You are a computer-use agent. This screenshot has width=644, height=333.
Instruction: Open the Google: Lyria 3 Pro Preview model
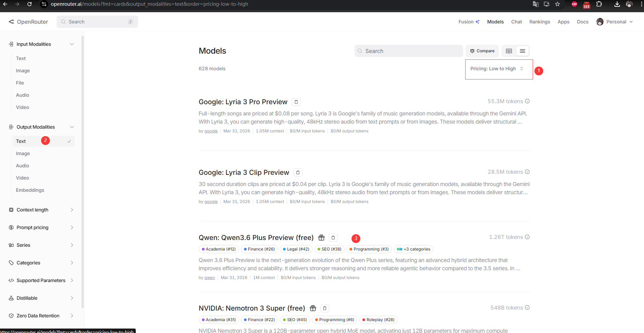(243, 102)
